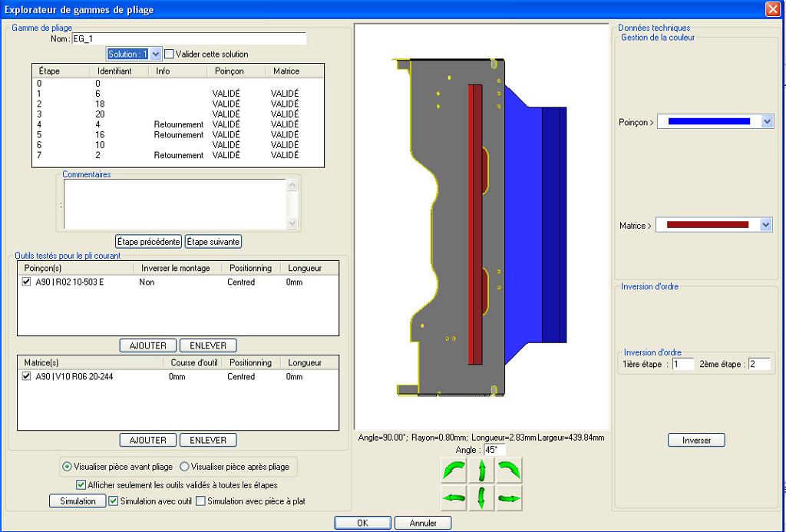The image size is (786, 532).
Task: Click the Annuler button
Action: pyautogui.click(x=423, y=523)
